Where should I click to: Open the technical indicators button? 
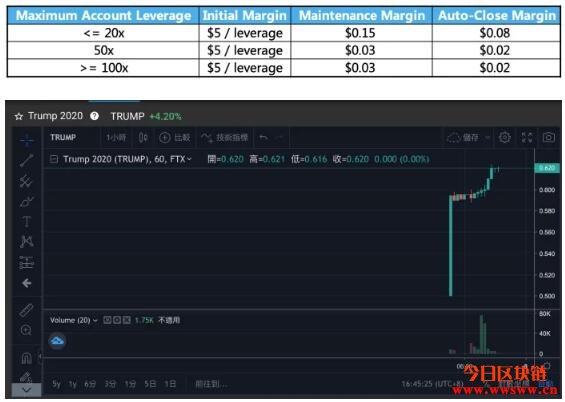[x=225, y=137]
